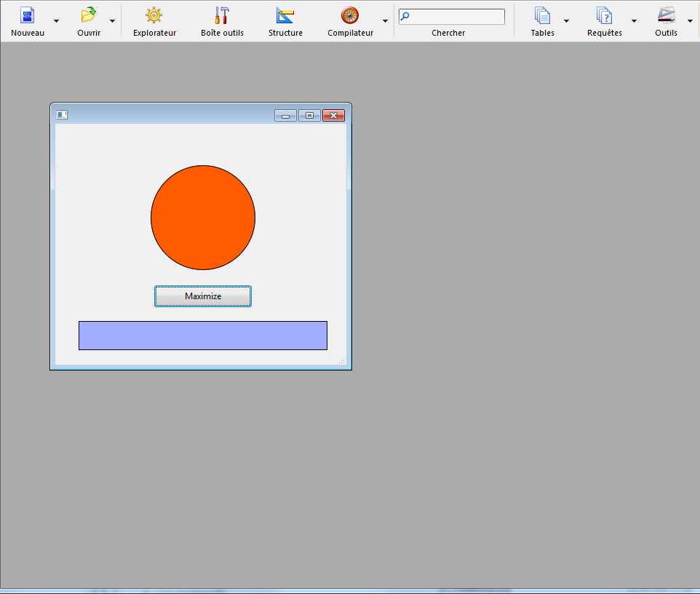Launch the Explorateur tool
Viewport: 700px width, 594px height.
point(154,16)
